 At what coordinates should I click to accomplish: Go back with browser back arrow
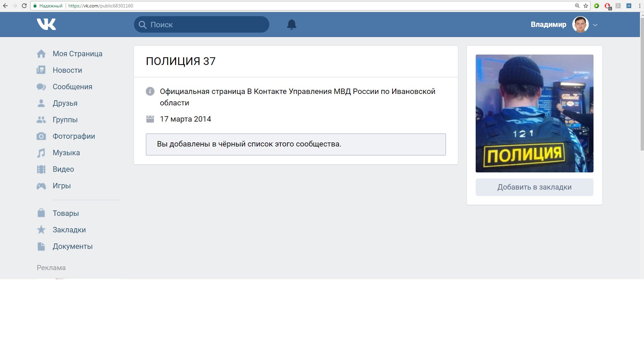pos(5,6)
